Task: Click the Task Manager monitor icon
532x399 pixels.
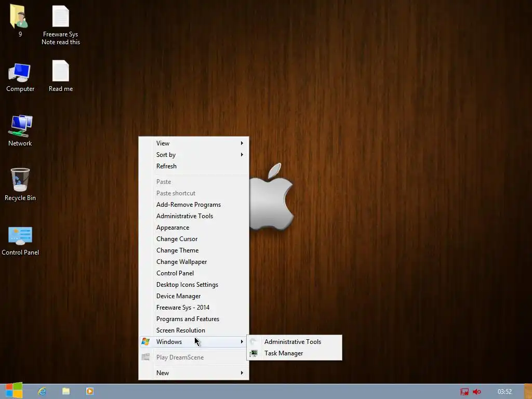Action: [x=254, y=353]
